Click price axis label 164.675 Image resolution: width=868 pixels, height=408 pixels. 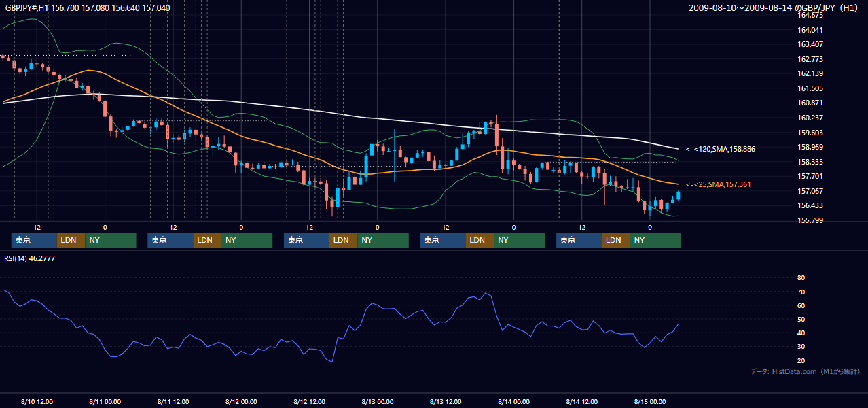(x=810, y=15)
